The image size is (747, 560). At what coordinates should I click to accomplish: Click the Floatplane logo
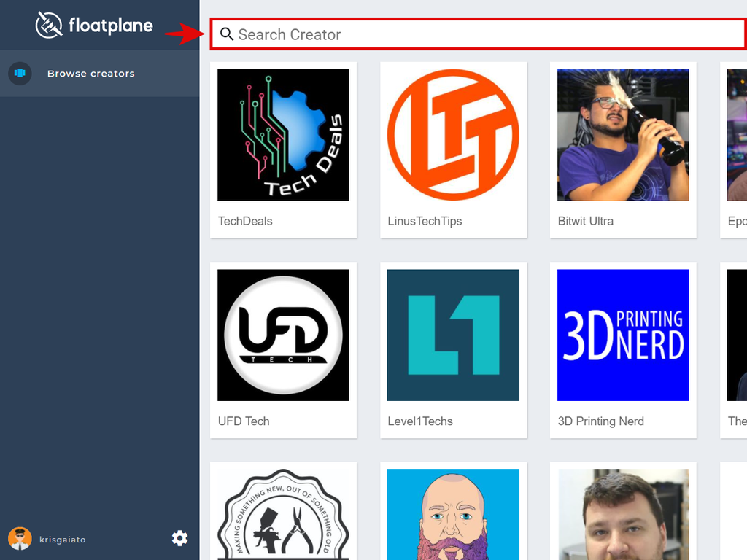click(x=94, y=25)
